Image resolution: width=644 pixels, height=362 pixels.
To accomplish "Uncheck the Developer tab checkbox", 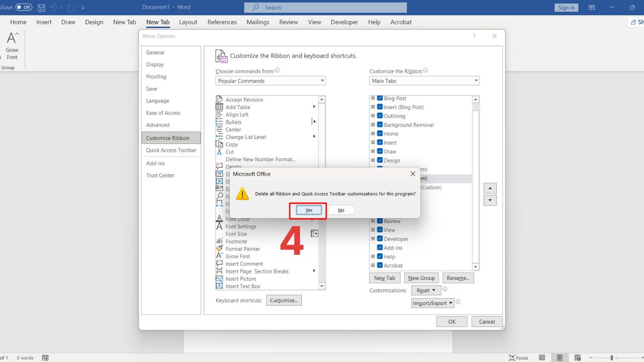I will 380,239.
